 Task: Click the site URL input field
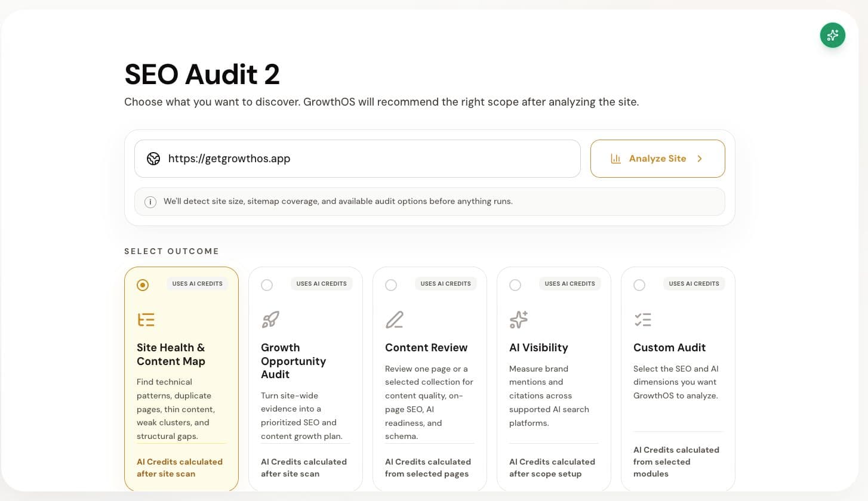(x=357, y=159)
